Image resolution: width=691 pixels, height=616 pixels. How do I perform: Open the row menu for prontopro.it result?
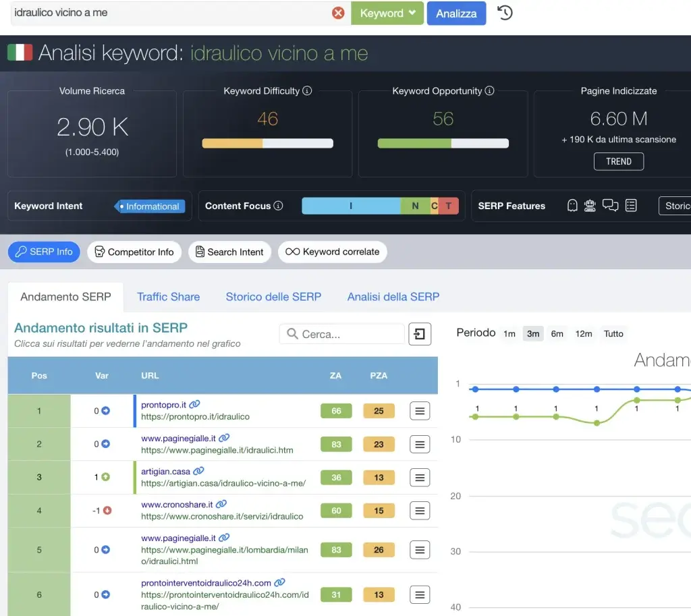(x=420, y=411)
